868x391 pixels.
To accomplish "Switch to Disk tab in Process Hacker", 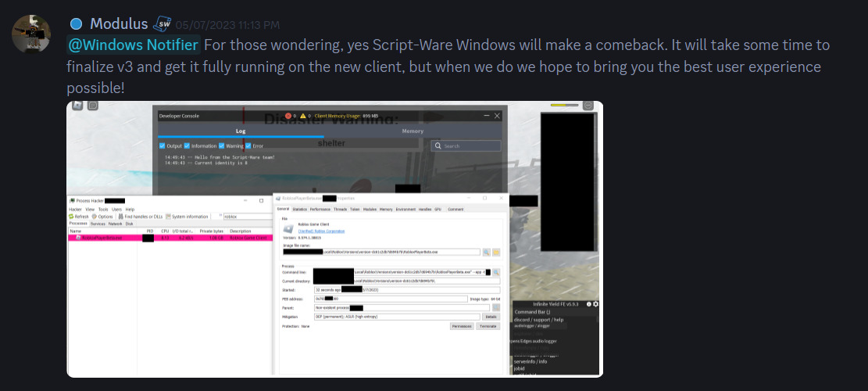I will (x=129, y=224).
